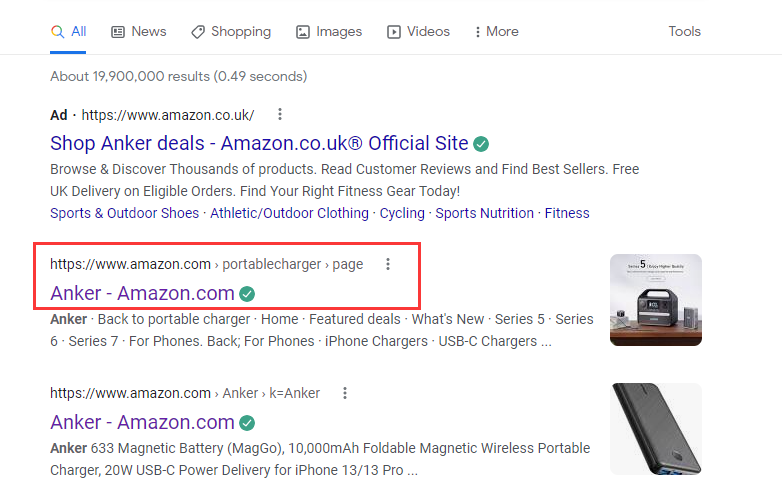Switch to the News search tab
This screenshot has height=488, width=782.
pos(138,32)
